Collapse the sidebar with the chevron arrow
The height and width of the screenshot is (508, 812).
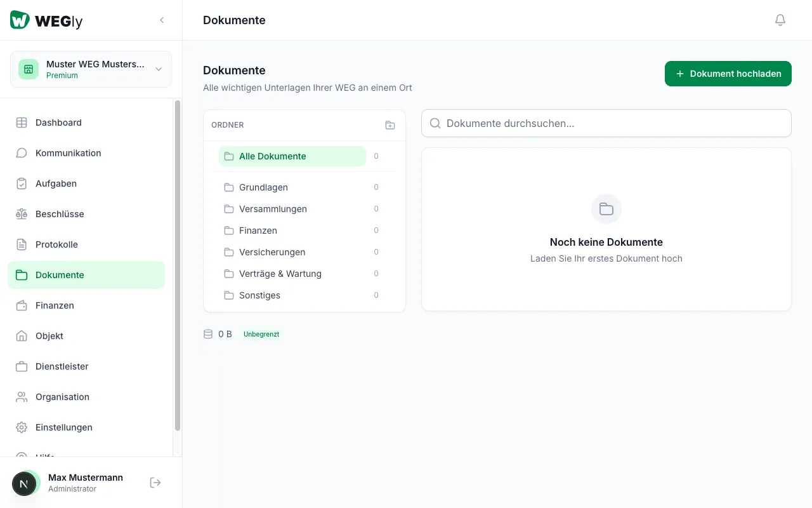(162, 20)
